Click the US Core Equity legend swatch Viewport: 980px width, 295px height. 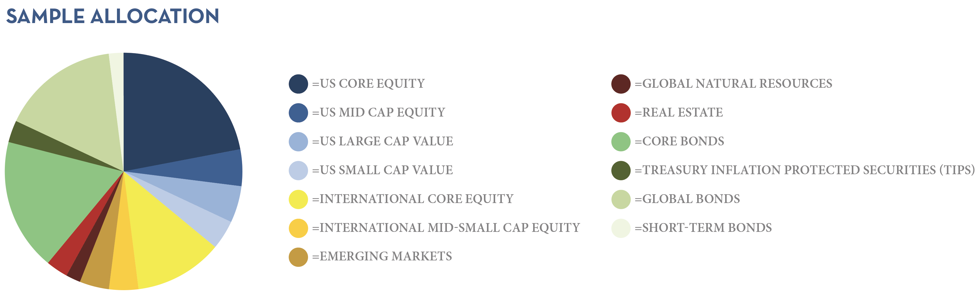[298, 84]
